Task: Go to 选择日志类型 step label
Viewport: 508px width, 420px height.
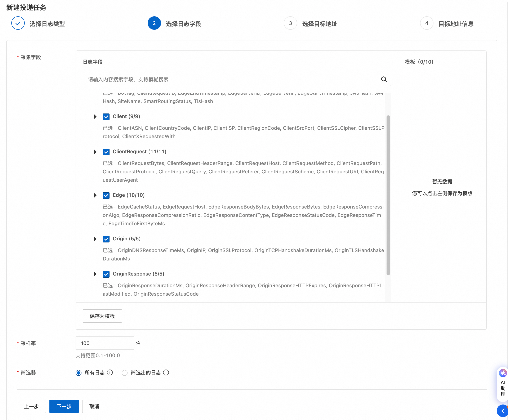Action: pyautogui.click(x=47, y=24)
